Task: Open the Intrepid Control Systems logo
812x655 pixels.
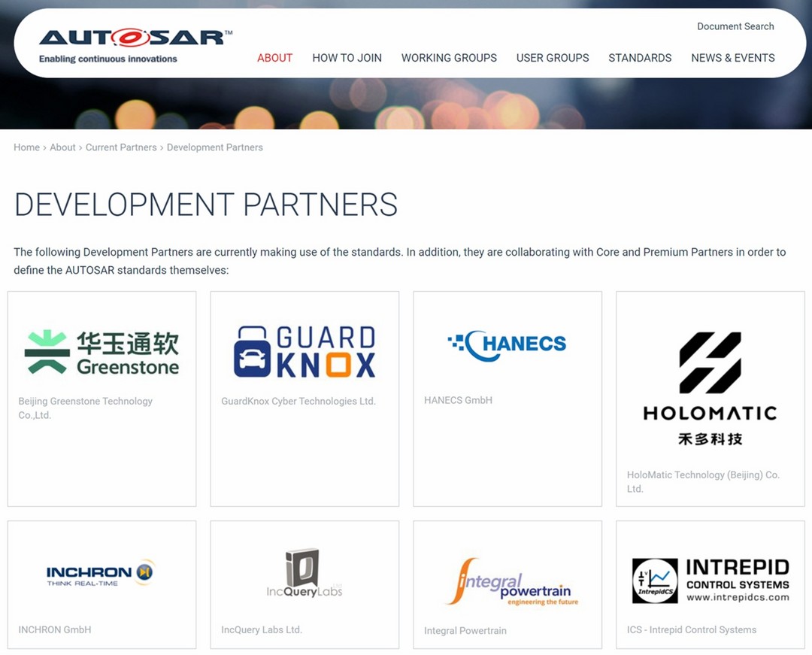Action: 710,581
